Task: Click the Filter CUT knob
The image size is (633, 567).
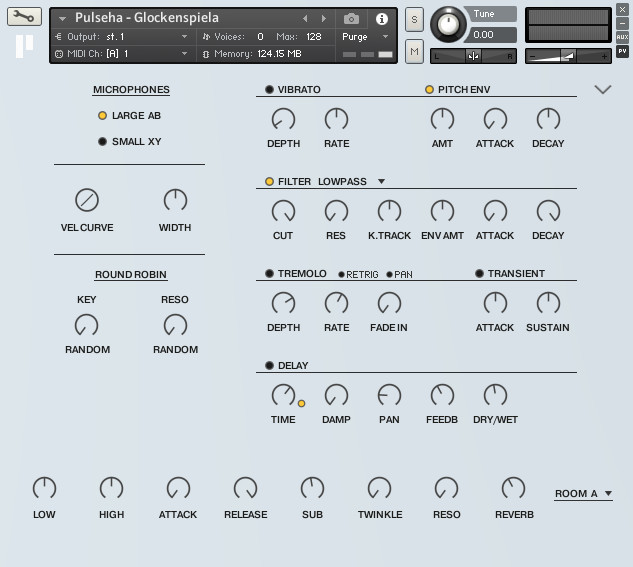Action: (x=283, y=211)
